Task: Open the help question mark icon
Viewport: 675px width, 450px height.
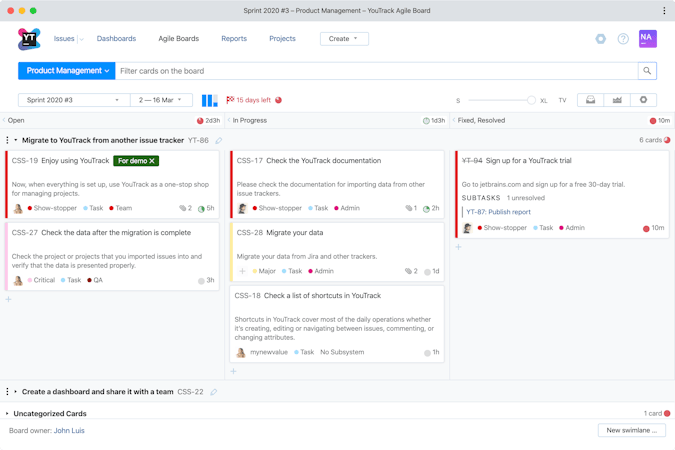Action: tap(623, 39)
